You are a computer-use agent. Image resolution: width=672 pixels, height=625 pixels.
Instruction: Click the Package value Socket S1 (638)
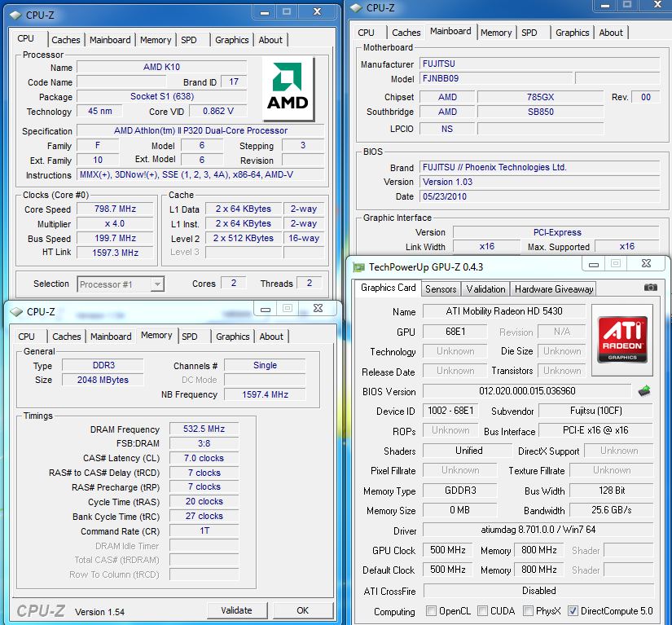(162, 96)
